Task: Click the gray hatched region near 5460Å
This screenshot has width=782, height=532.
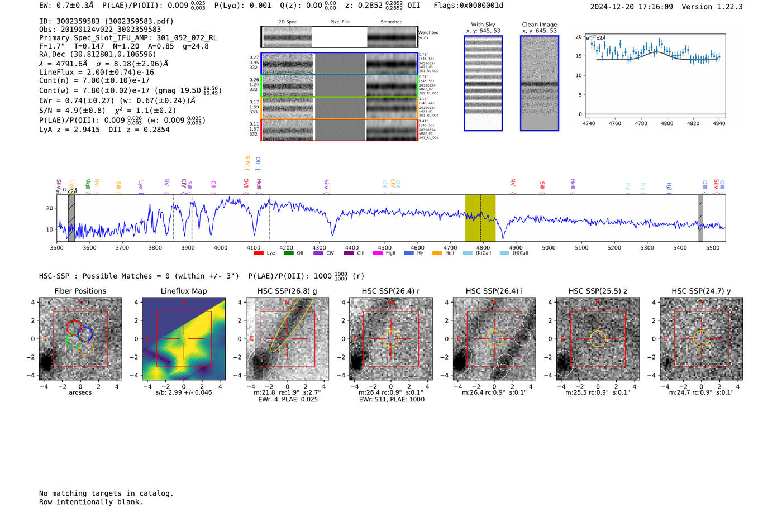Action: (700, 218)
